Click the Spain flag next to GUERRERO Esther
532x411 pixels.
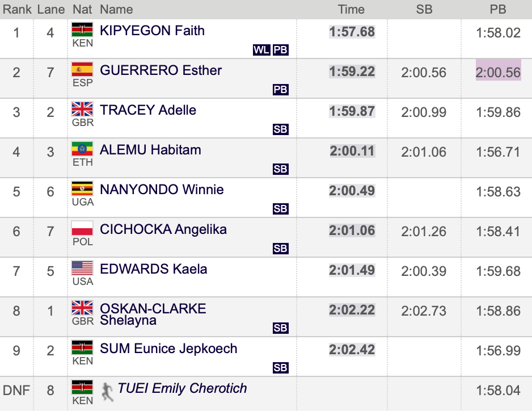[x=82, y=69]
